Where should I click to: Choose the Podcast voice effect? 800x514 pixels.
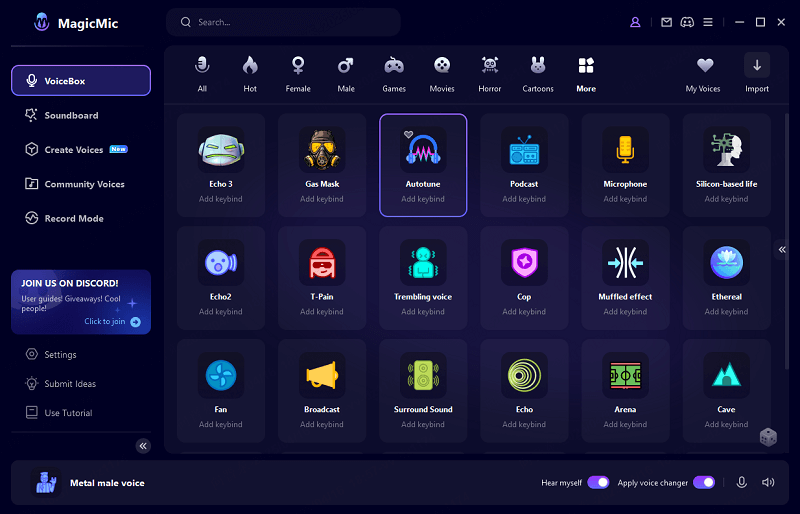(524, 151)
